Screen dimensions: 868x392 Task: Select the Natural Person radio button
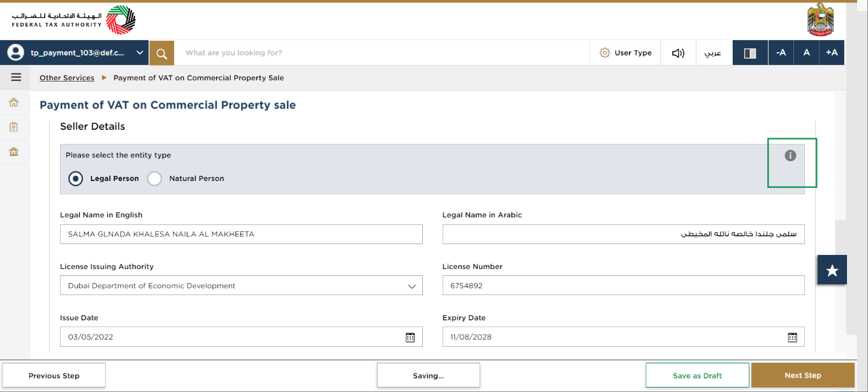pyautogui.click(x=154, y=178)
